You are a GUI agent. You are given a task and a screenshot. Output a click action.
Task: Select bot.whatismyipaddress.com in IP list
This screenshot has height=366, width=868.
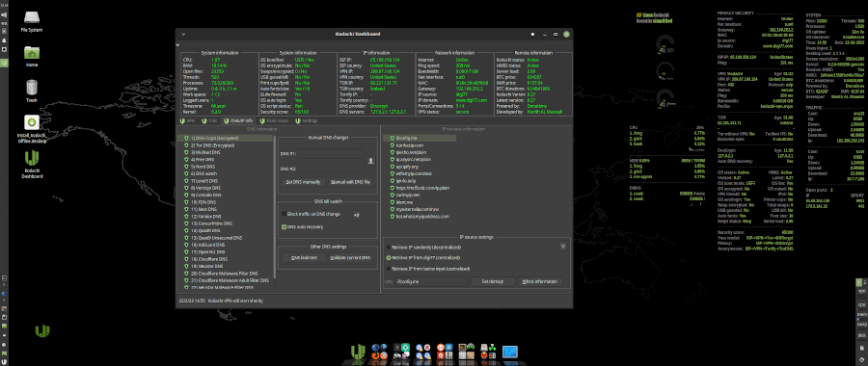pyautogui.click(x=423, y=216)
